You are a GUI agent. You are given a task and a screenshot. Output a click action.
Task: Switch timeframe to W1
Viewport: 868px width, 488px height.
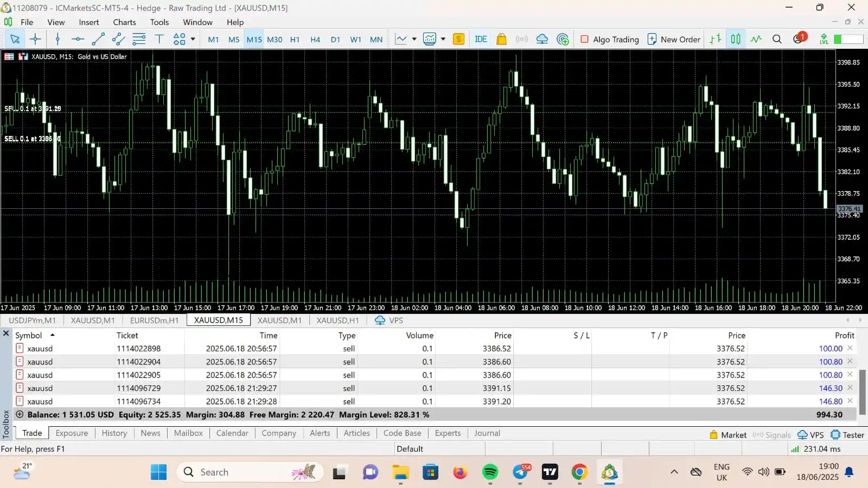(356, 39)
